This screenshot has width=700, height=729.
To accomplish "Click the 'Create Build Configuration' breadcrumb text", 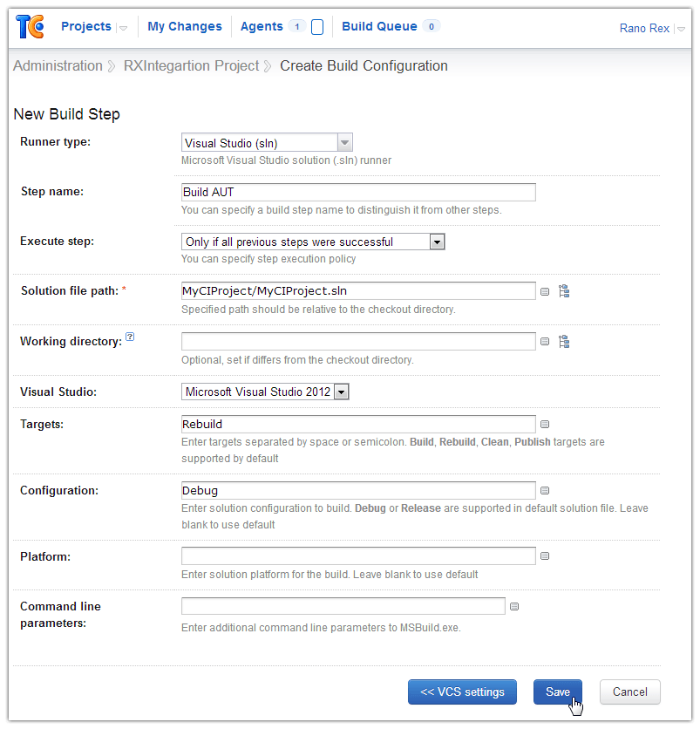I will (364, 66).
